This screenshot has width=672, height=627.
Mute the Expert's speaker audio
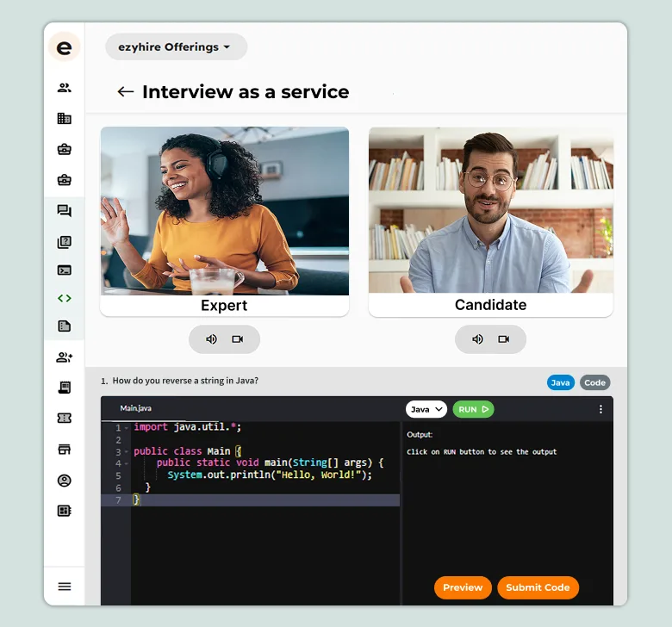[x=211, y=339]
